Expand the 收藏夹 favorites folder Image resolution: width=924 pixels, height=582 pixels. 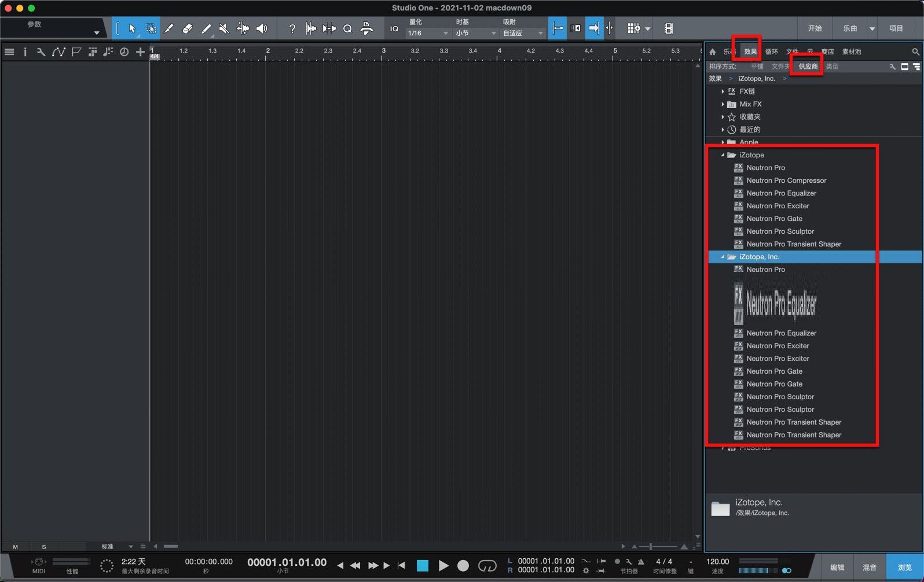pyautogui.click(x=723, y=117)
